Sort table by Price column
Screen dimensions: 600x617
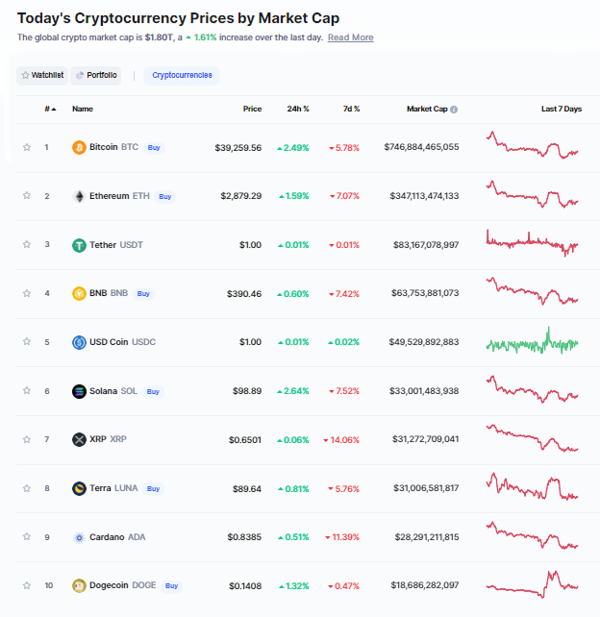pos(252,109)
